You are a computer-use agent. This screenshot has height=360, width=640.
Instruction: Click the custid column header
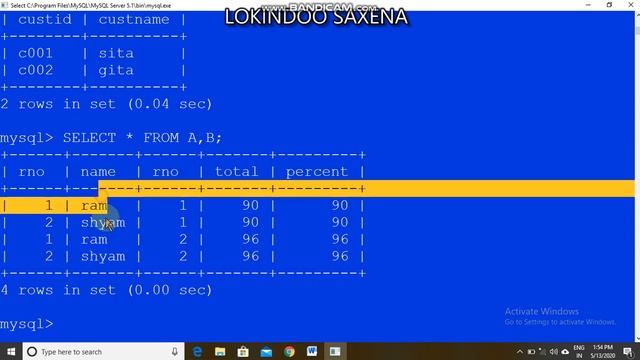click(x=44, y=19)
